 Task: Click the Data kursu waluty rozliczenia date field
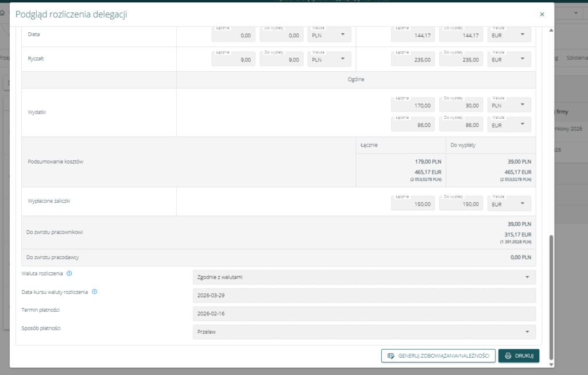(364, 296)
